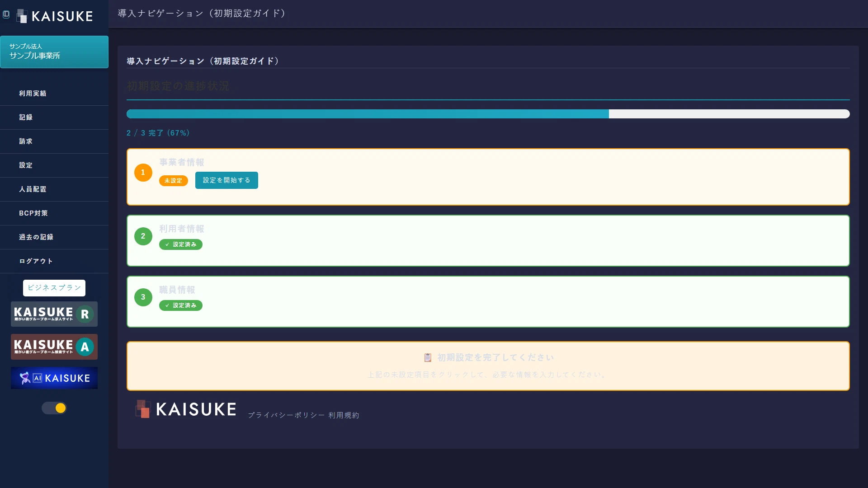Click the clipboard icon in the notice box

click(x=428, y=358)
